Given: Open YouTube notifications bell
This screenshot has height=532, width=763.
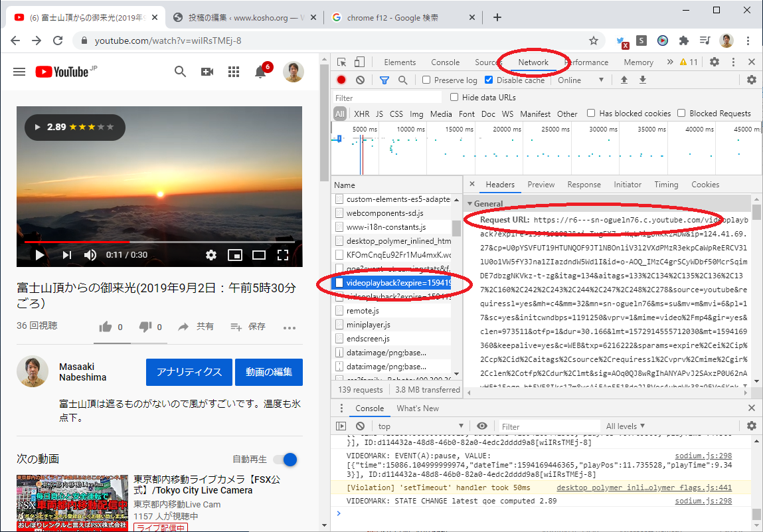Looking at the screenshot, I should [261, 72].
